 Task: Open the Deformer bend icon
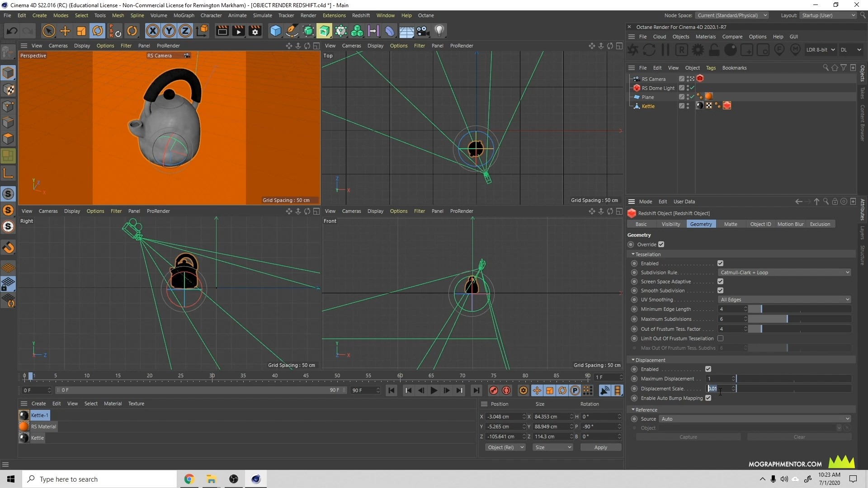click(390, 31)
